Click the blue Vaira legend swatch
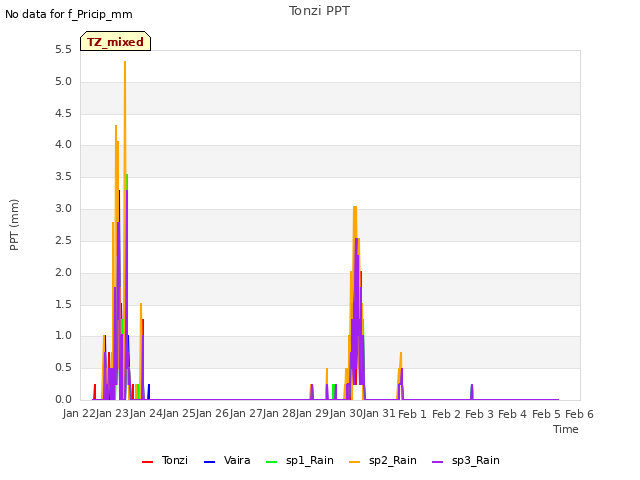This screenshot has width=640, height=480. click(209, 462)
